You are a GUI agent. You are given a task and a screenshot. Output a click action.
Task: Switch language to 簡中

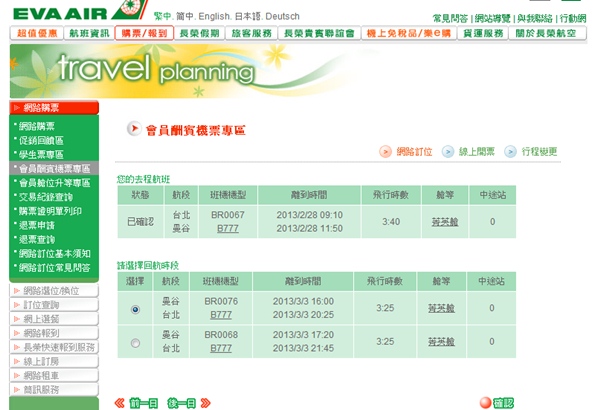click(x=185, y=16)
